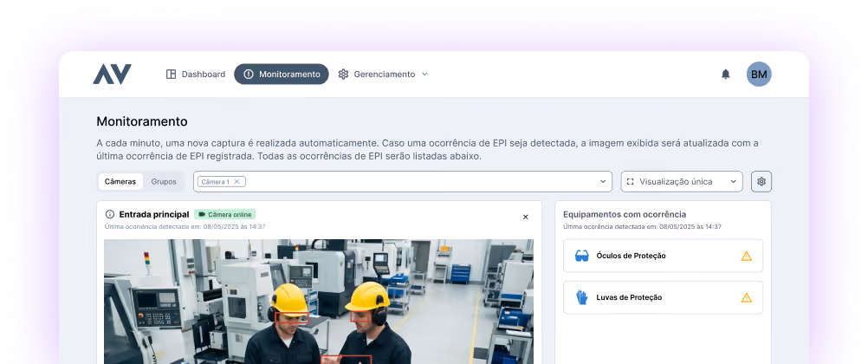Click the Gerenciamento gear icon

pos(343,75)
